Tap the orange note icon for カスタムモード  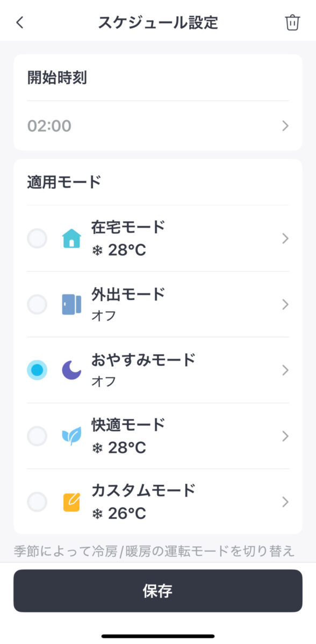coord(71,502)
